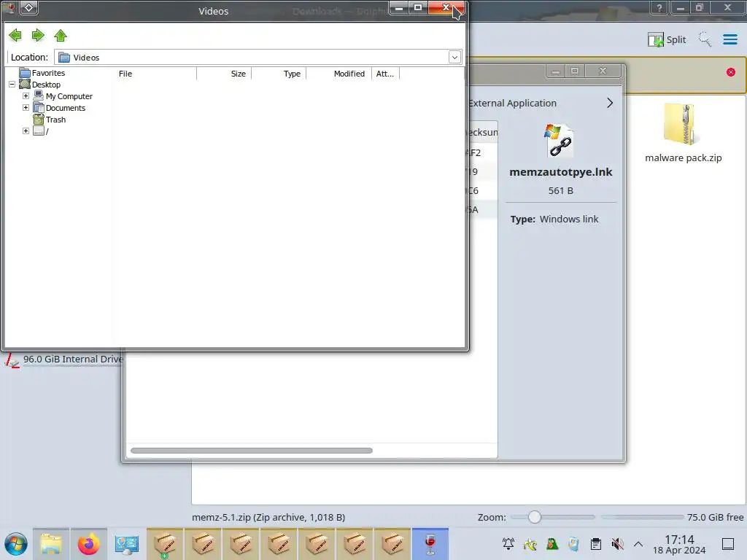The image size is (747, 560).
Task: Select Desktop label in the tree
Action: click(x=46, y=85)
